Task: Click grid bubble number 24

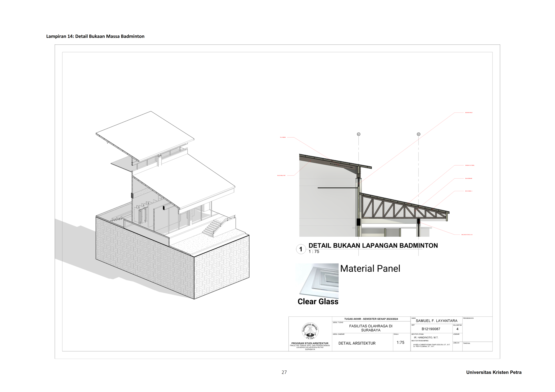Action: 358,134
